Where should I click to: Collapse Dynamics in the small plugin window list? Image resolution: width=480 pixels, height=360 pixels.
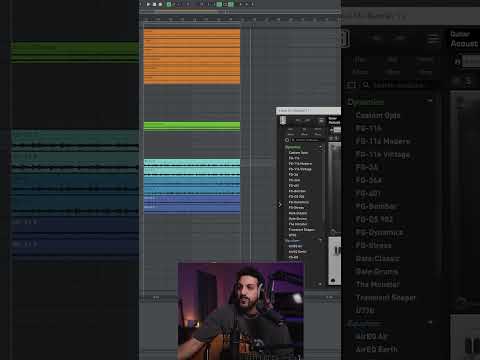pyautogui.click(x=321, y=147)
